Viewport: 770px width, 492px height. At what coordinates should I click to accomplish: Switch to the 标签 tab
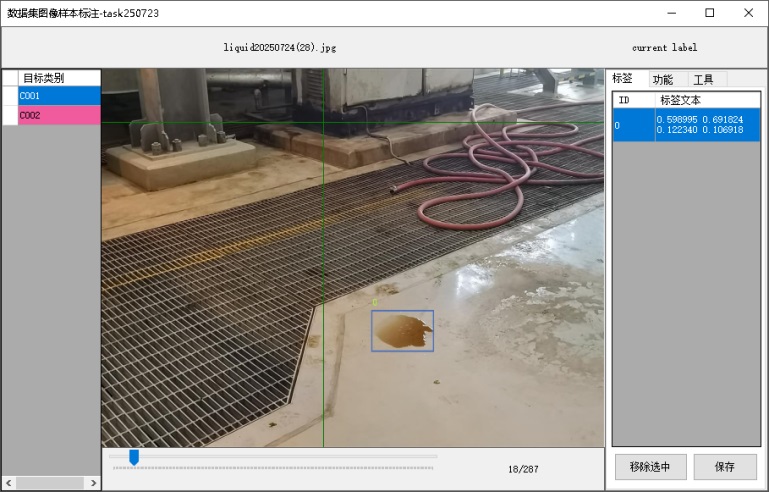pos(622,79)
